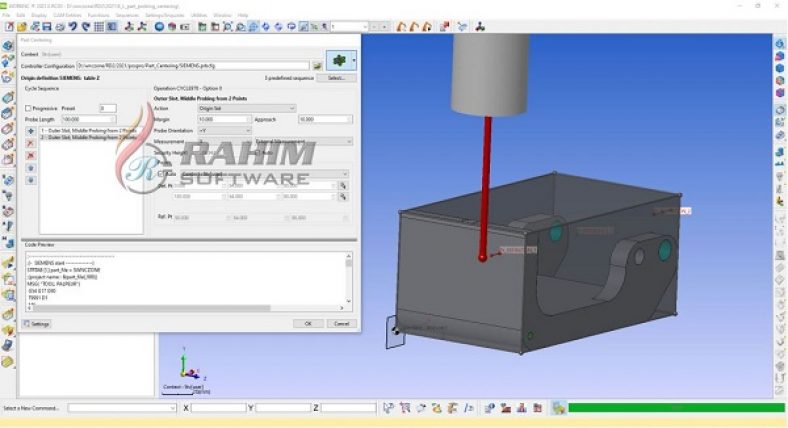Click the green machine icon left of progress bar
The height and width of the screenshot is (428, 788).
click(559, 408)
